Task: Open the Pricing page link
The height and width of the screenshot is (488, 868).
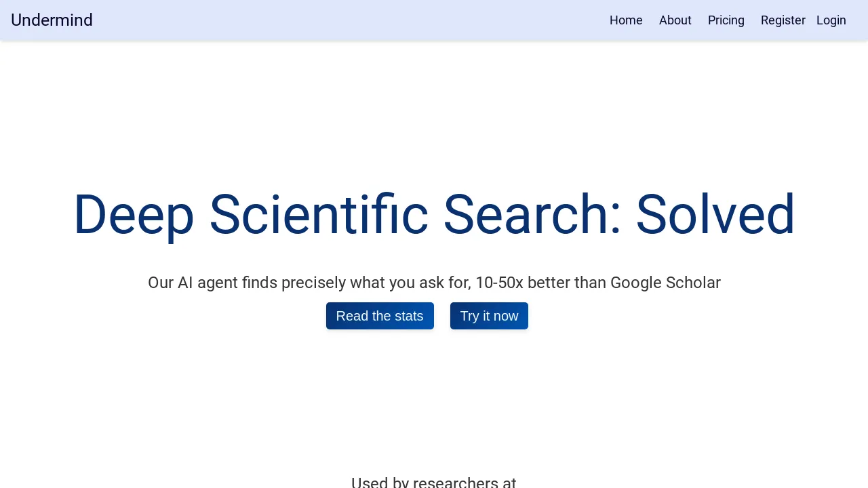Action: (726, 20)
